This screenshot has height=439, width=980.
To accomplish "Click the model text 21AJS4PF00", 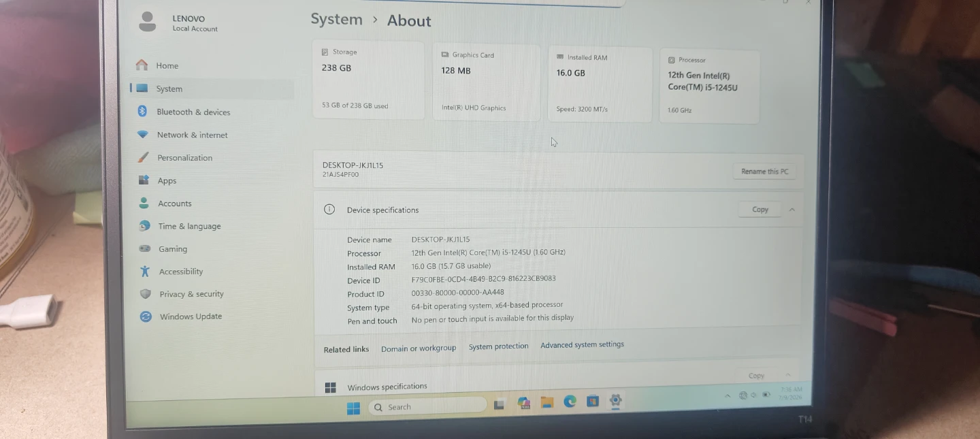I will tap(340, 175).
